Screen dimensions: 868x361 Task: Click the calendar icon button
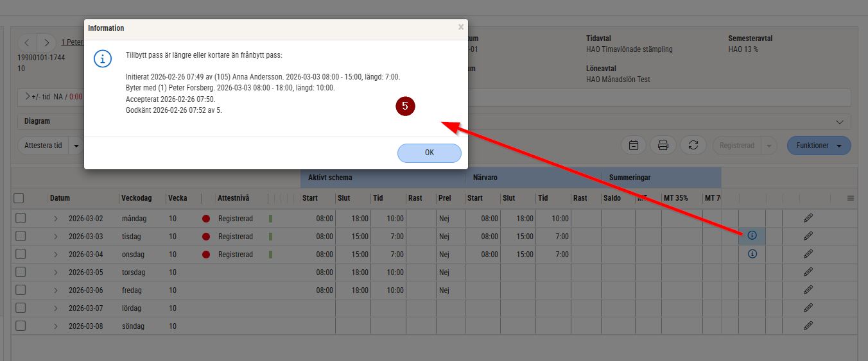point(633,145)
